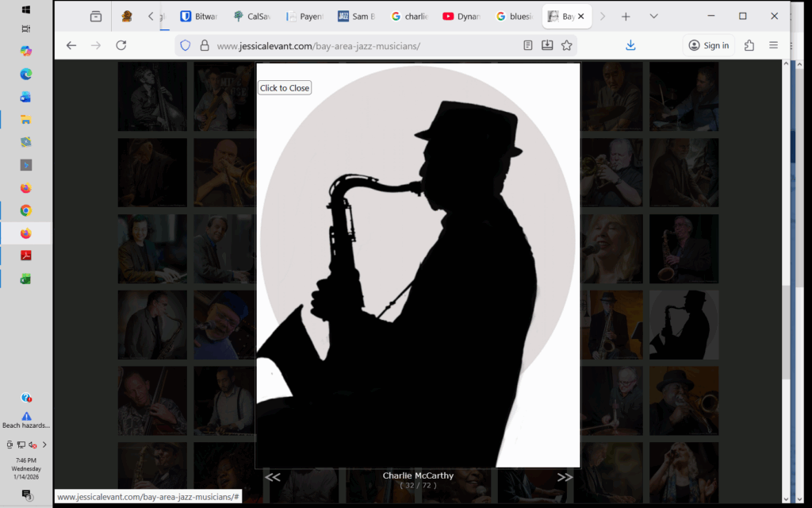The width and height of the screenshot is (812, 508).
Task: Go to previous photo with << arrow
Action: coord(272,477)
